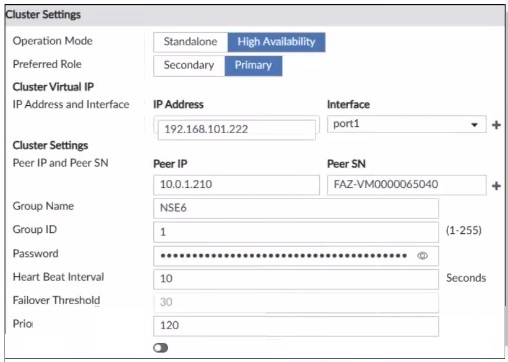Click the Peer IP field showing 10.0.1.210
This screenshot has height=362, width=508.
pyautogui.click(x=236, y=185)
